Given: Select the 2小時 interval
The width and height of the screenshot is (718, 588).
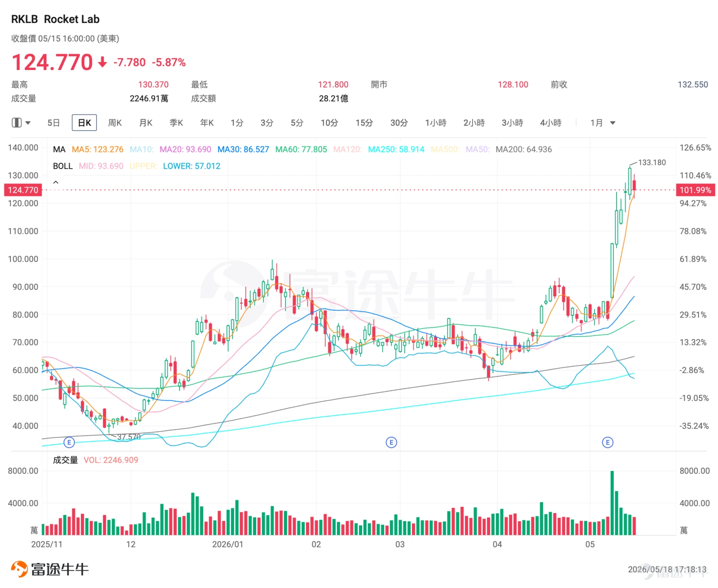Looking at the screenshot, I should click(x=474, y=123).
